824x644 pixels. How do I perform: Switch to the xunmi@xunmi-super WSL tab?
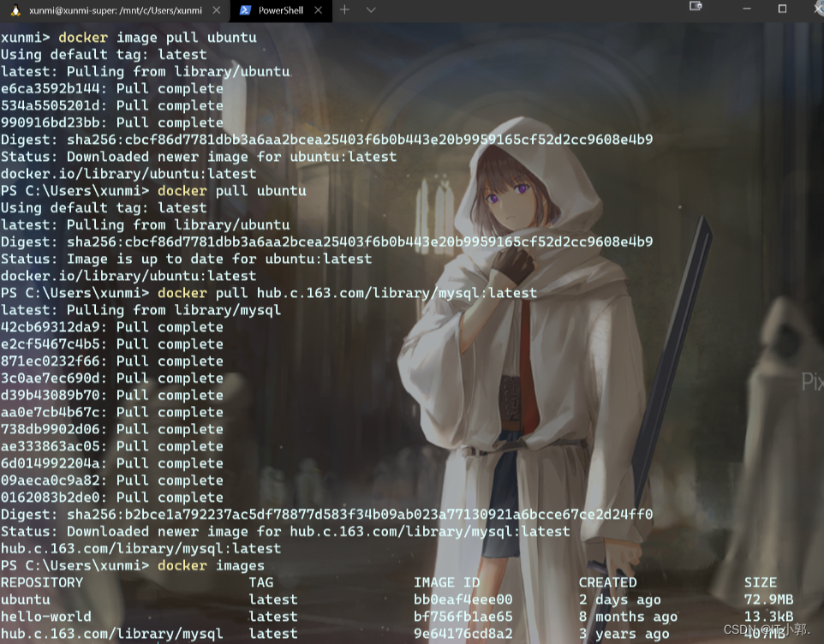pos(115,10)
